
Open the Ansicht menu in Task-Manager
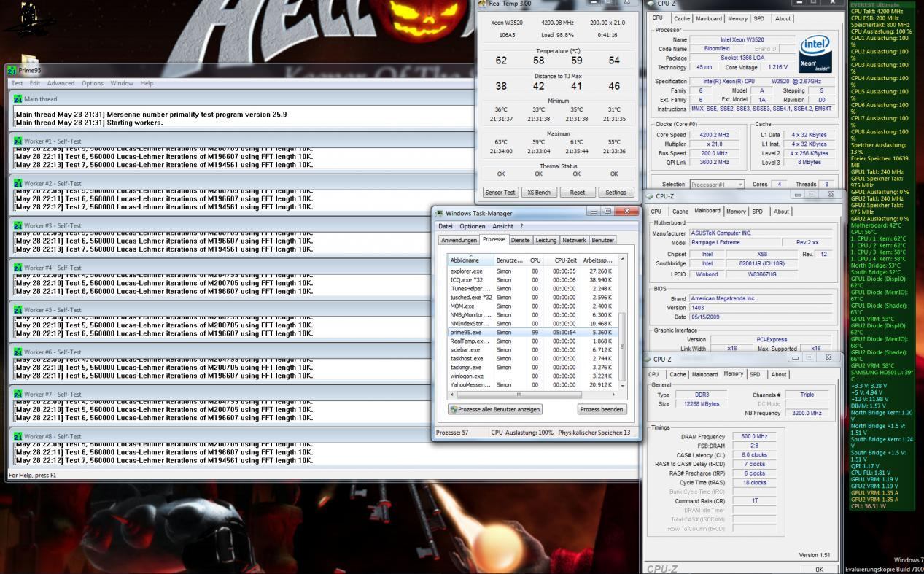tap(503, 226)
